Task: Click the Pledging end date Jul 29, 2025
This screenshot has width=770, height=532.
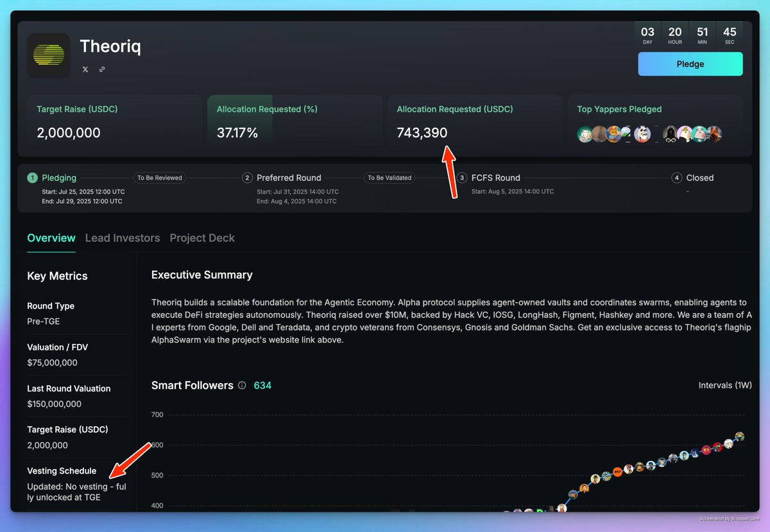Action: (83, 202)
